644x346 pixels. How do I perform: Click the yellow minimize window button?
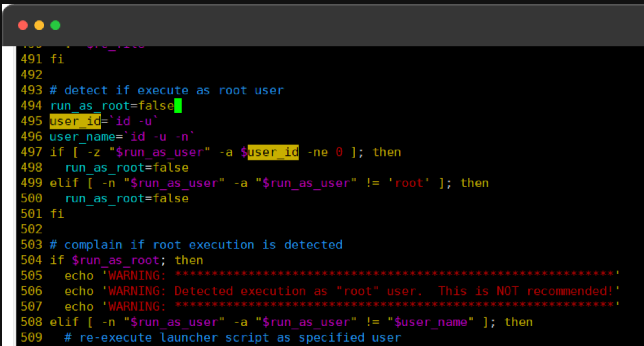(x=39, y=26)
